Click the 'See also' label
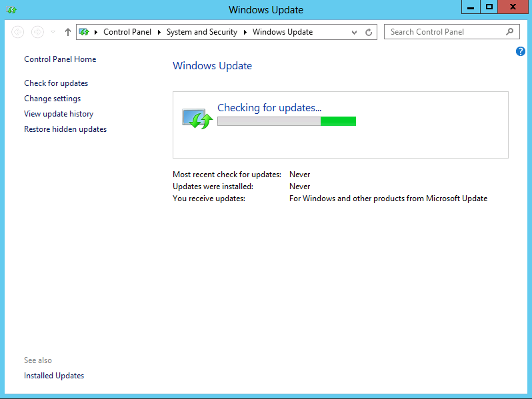532x399 pixels. 38,360
